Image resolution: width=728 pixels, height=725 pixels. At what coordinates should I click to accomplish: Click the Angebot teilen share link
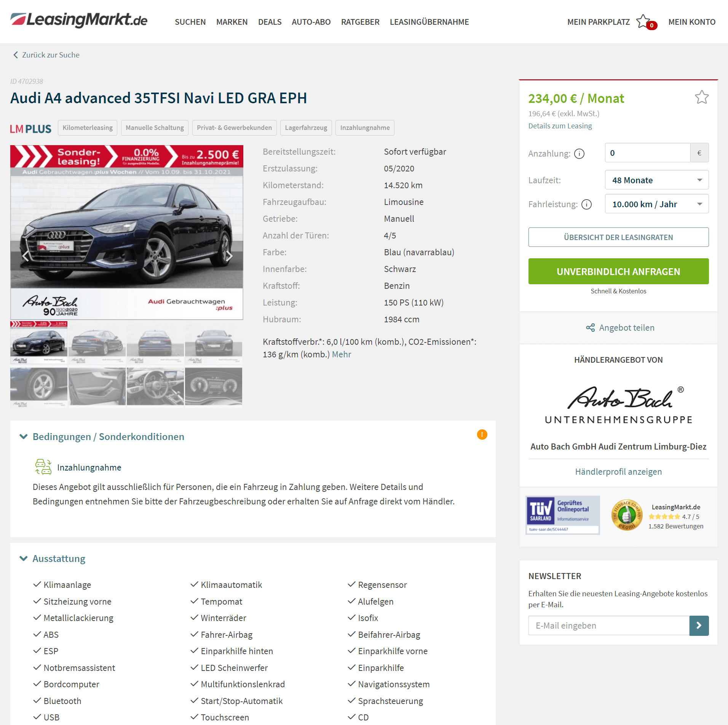pos(620,328)
